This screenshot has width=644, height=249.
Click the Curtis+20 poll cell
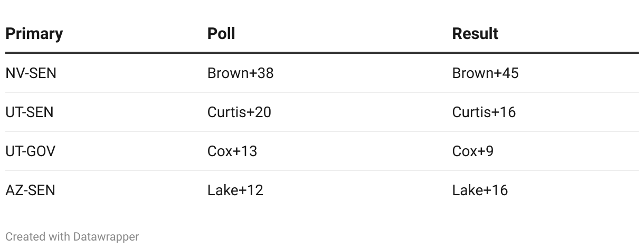(x=239, y=112)
